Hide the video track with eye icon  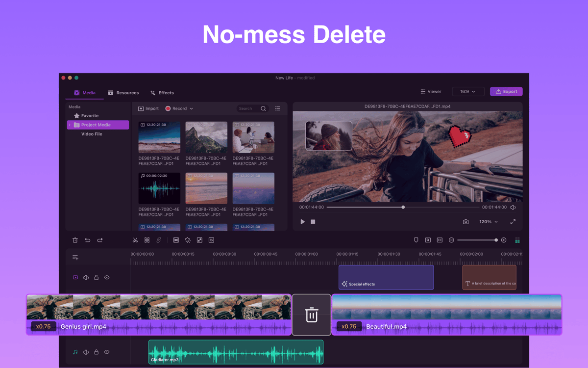(x=107, y=278)
